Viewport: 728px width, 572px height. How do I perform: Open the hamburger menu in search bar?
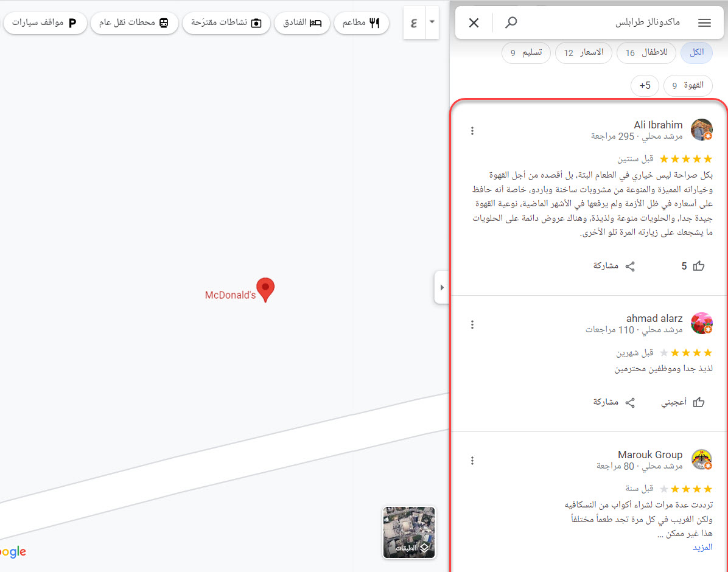pyautogui.click(x=704, y=23)
